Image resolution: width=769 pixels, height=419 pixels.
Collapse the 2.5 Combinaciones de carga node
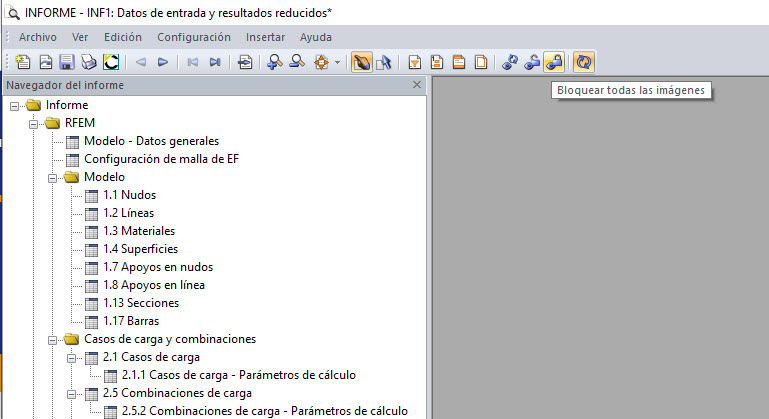point(72,394)
